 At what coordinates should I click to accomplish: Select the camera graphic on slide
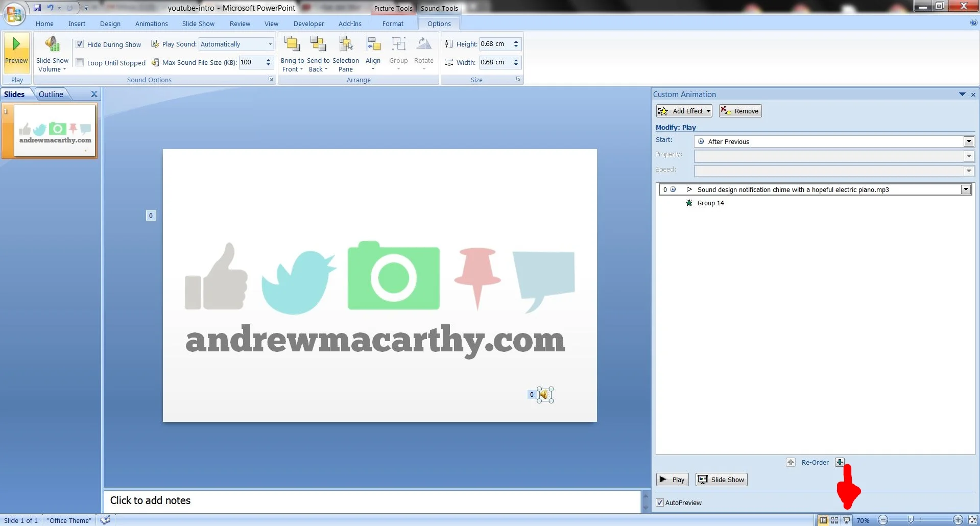pos(393,275)
